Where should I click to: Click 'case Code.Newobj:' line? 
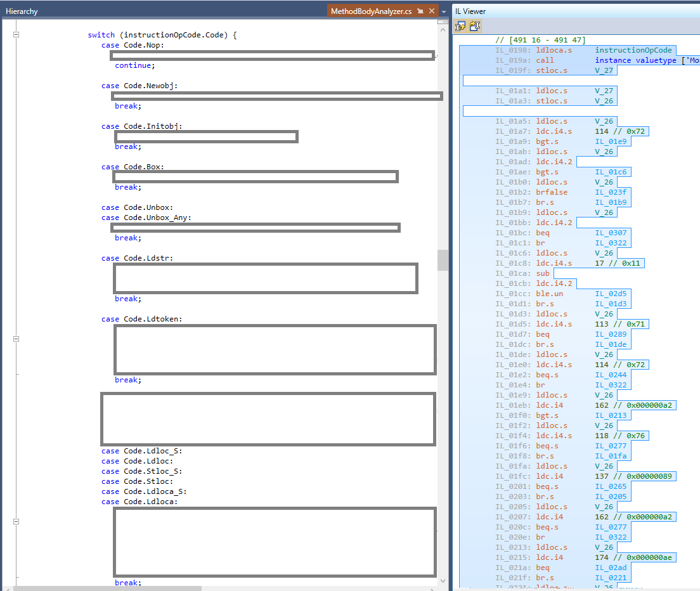(x=139, y=86)
